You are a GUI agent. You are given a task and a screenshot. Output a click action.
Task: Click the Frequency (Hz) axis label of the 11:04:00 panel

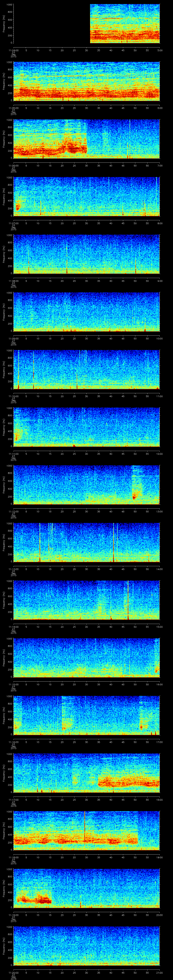4,24
